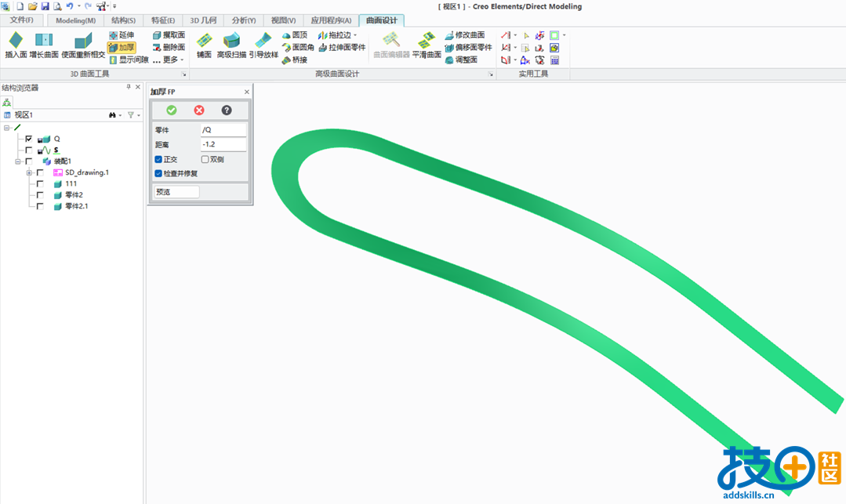This screenshot has width=846, height=504.
Task: Open the 文件(F) menu
Action: (x=22, y=20)
